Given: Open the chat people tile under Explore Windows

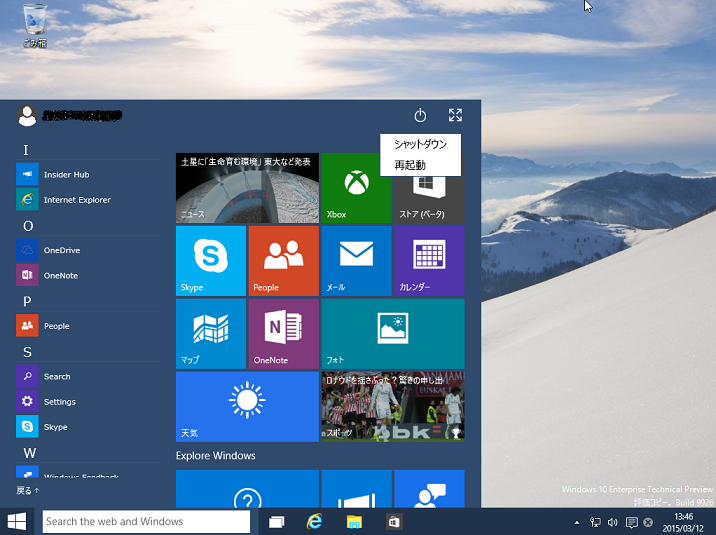Looking at the screenshot, I should [429, 488].
